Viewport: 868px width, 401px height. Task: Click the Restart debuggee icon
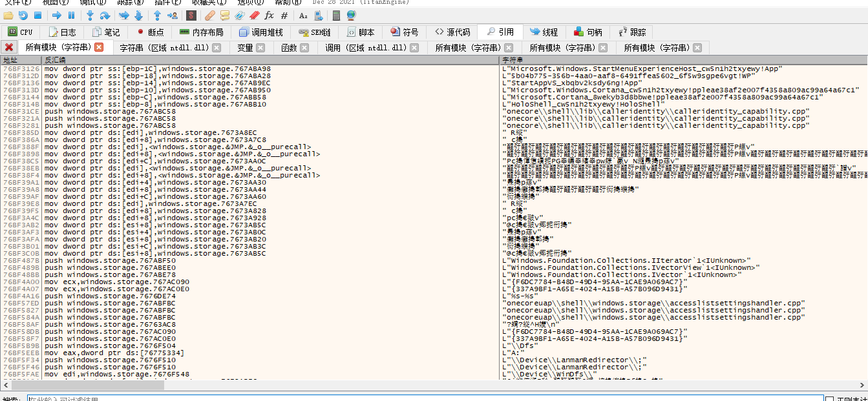click(23, 15)
